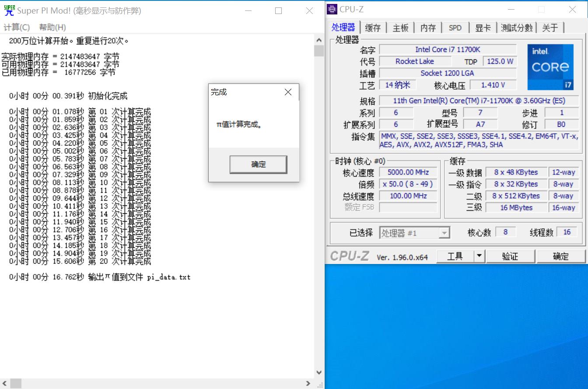Switch to the 内存 tab in CPU-Z
Screen dimensions: 588x389
coord(428,28)
